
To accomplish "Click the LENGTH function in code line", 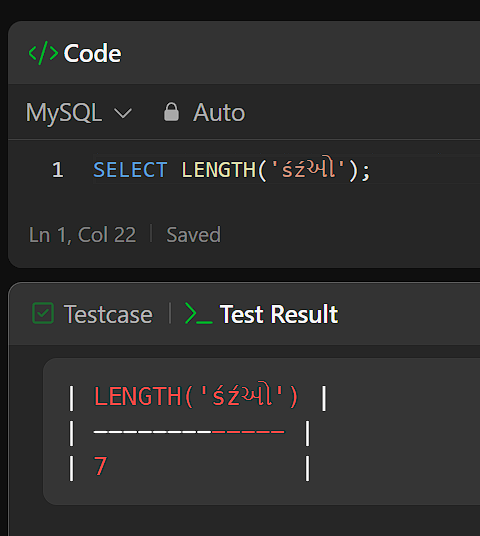I will [218, 170].
